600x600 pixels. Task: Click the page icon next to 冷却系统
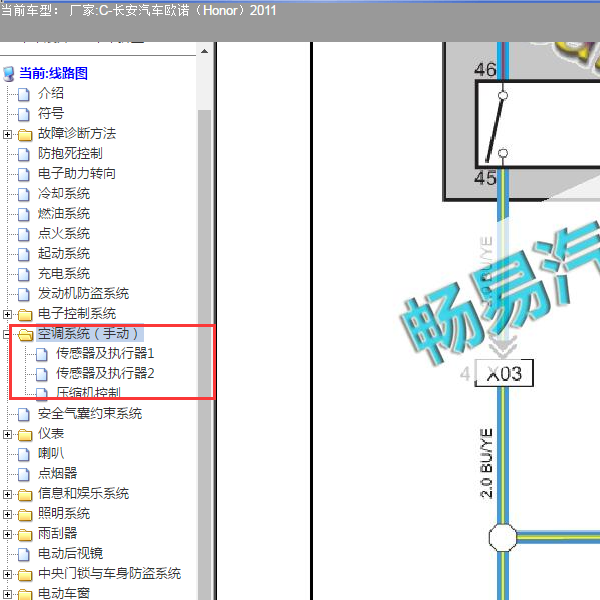[x=24, y=194]
